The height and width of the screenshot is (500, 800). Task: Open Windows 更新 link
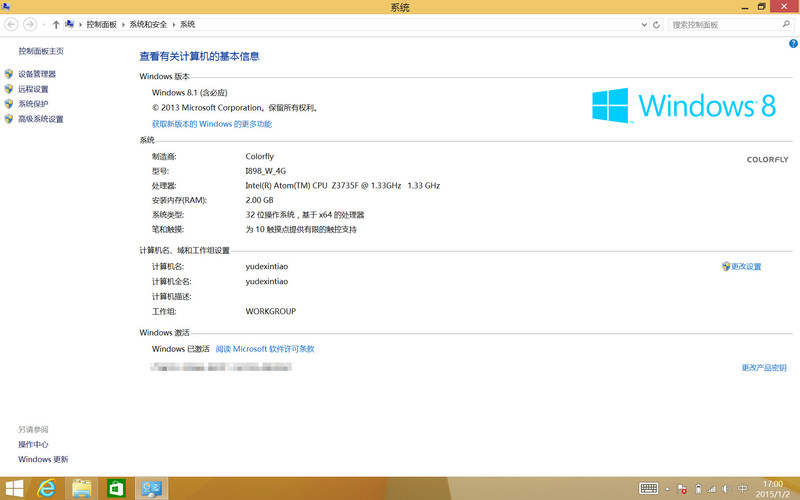click(x=43, y=459)
